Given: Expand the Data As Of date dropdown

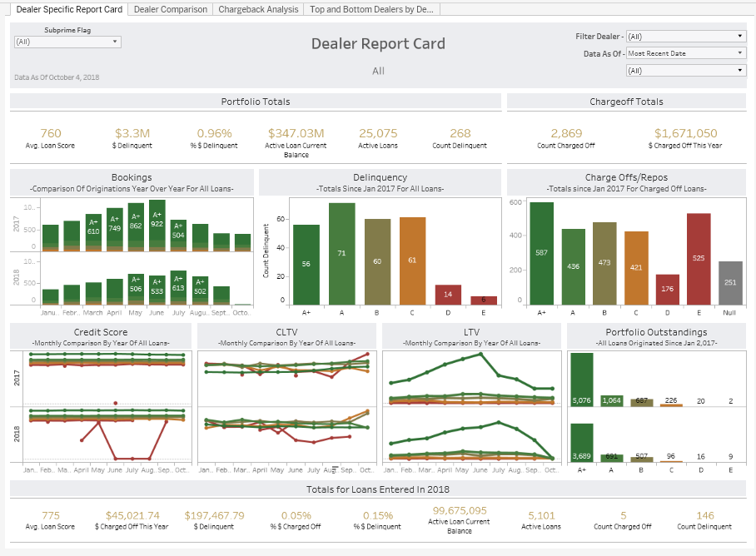Looking at the screenshot, I should pyautogui.click(x=685, y=53).
